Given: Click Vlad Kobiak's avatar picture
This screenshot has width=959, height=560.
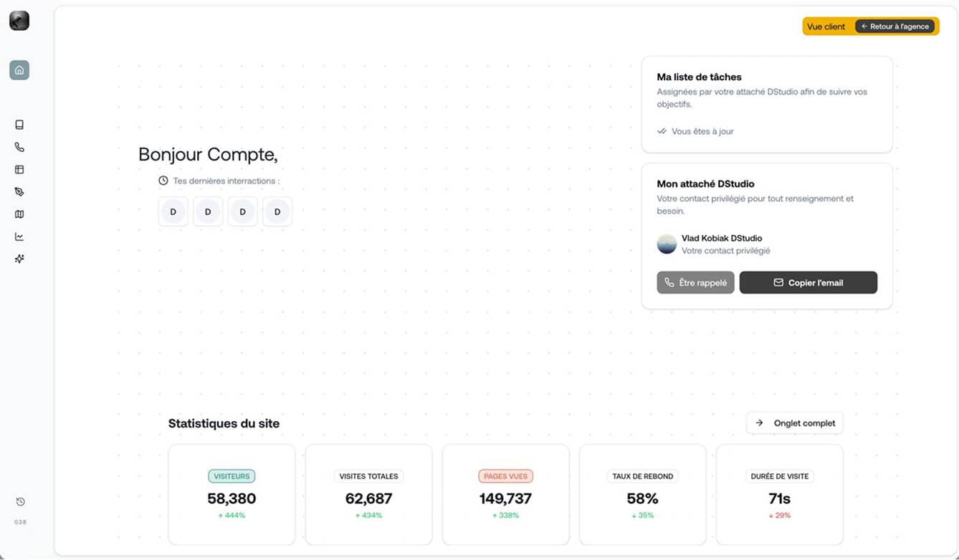Looking at the screenshot, I should (x=667, y=244).
